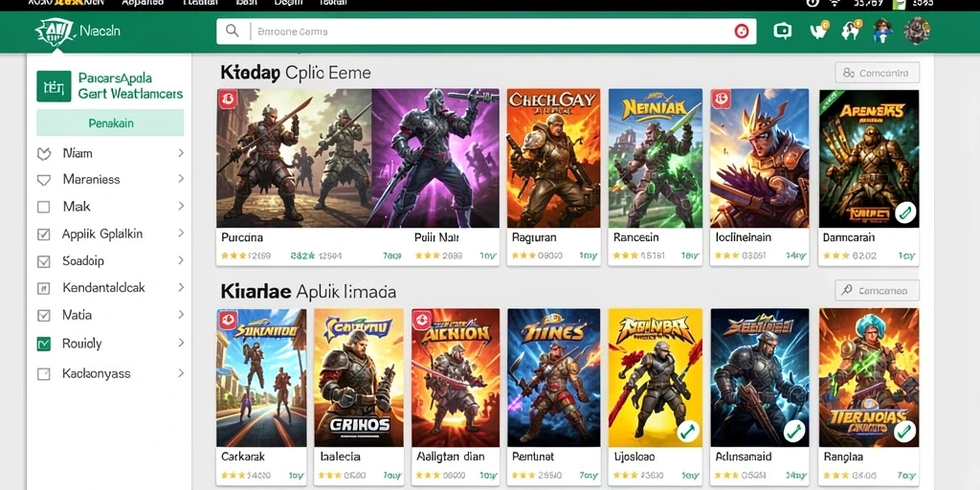Expand the Niam category chevron

pos(181,153)
